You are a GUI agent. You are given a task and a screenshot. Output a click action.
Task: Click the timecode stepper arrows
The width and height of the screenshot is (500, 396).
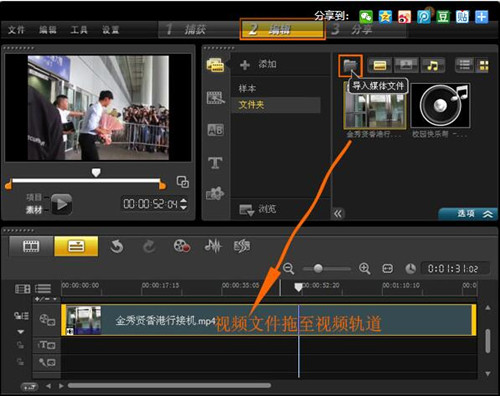click(x=183, y=204)
